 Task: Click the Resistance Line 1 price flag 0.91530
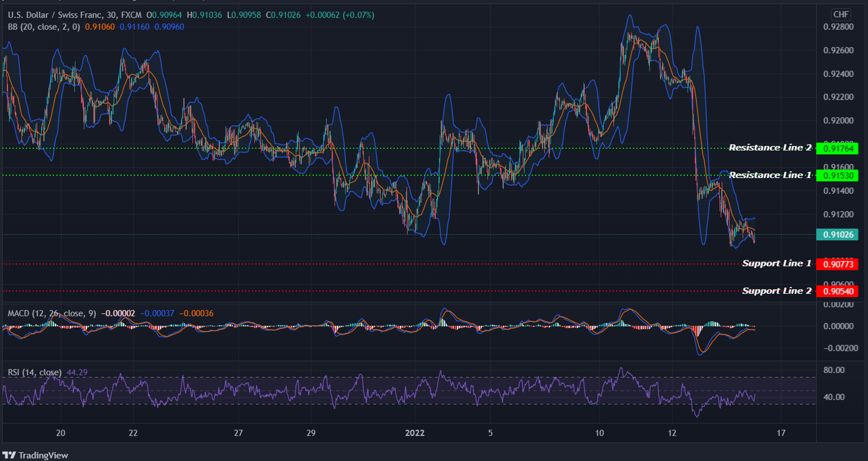[837, 175]
